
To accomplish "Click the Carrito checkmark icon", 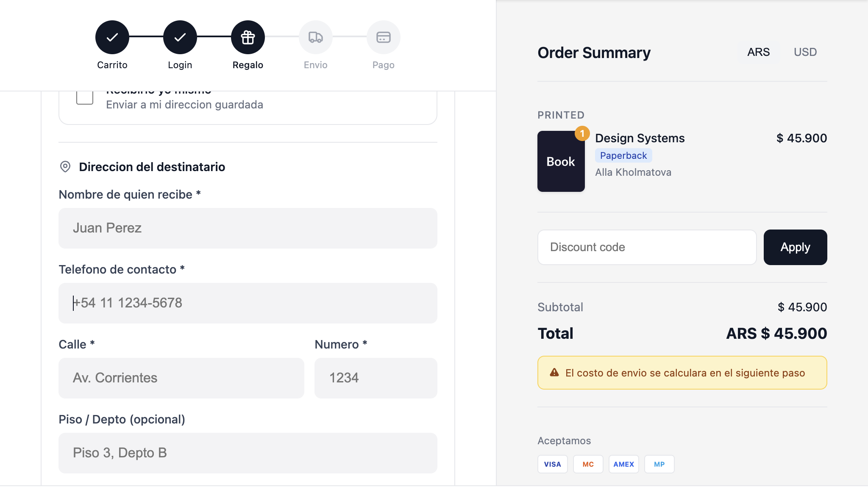I will [x=112, y=37].
